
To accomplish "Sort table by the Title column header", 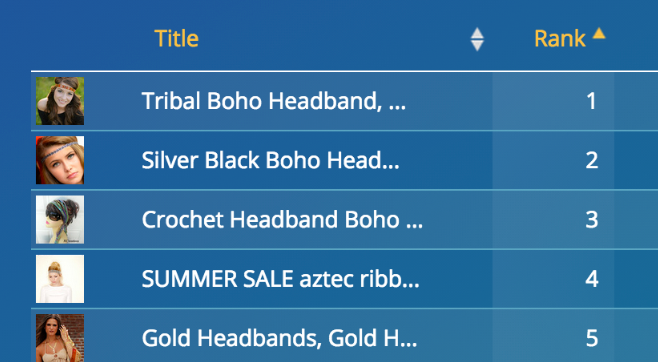I will (x=176, y=39).
